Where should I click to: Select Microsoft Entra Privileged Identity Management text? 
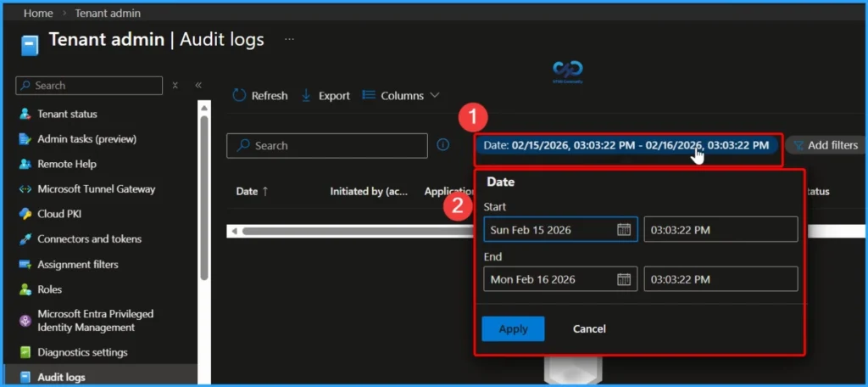pos(95,321)
